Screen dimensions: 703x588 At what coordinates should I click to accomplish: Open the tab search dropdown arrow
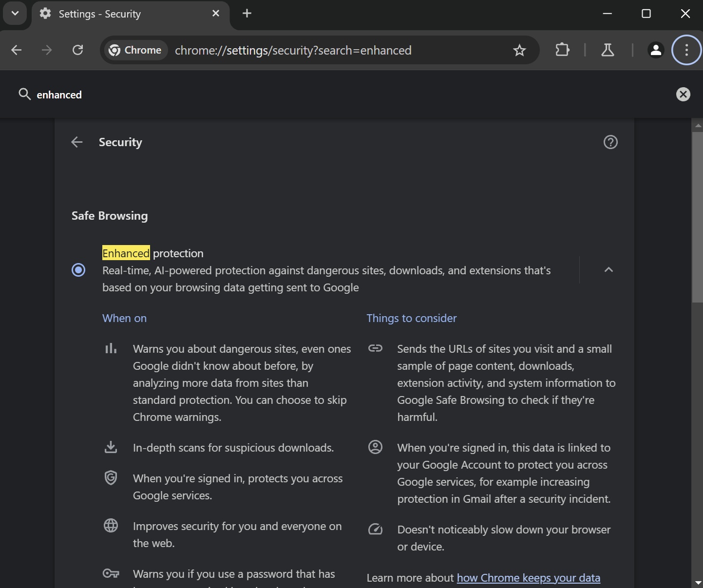(14, 13)
